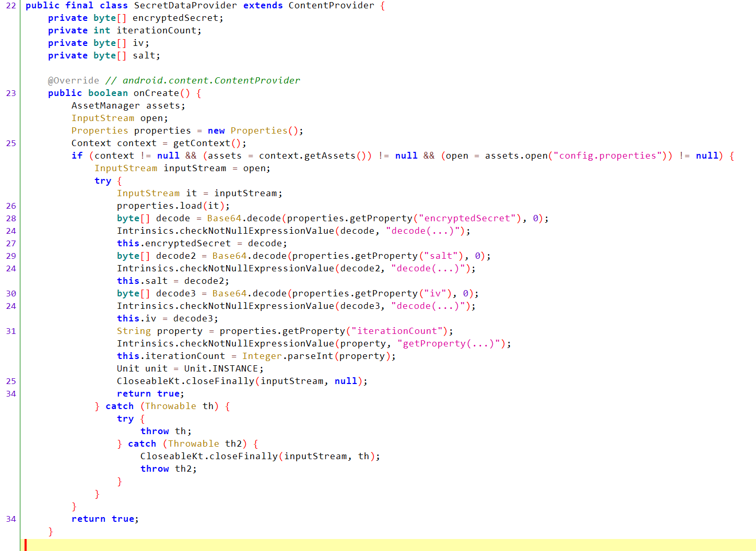Screen dimensions: 756x551
Task: Click the return true statement on line 34
Action: 150,393
